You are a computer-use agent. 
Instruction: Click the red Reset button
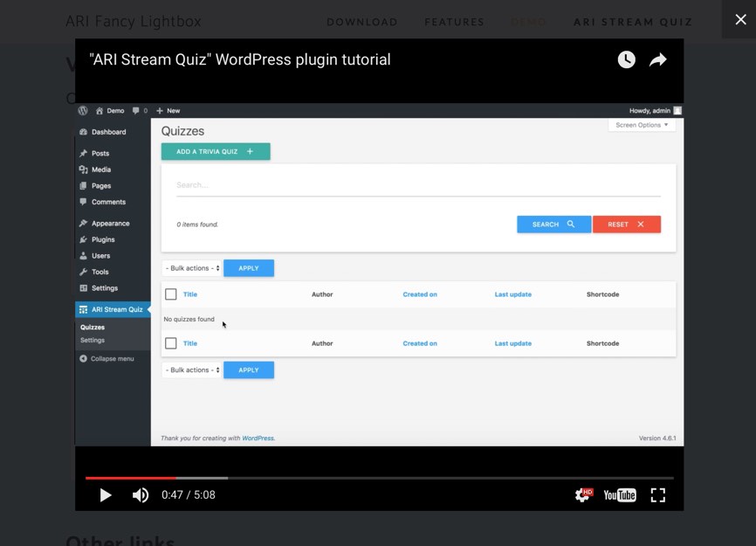626,225
